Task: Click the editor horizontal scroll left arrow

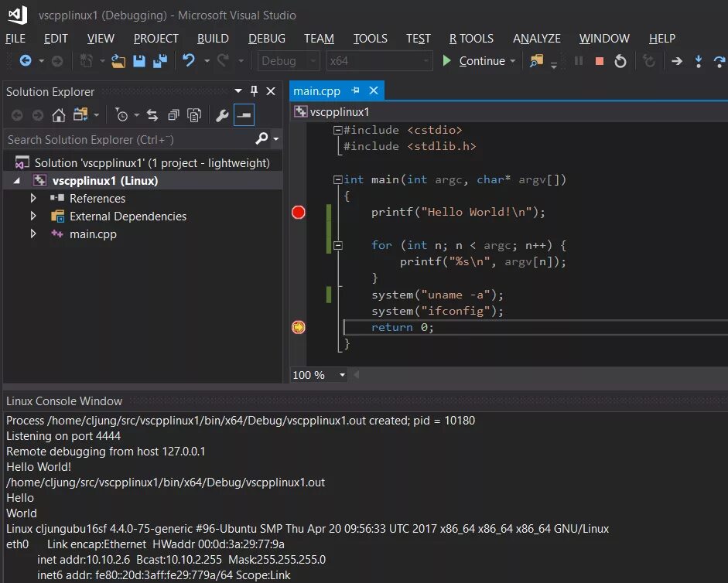Action: pos(357,374)
